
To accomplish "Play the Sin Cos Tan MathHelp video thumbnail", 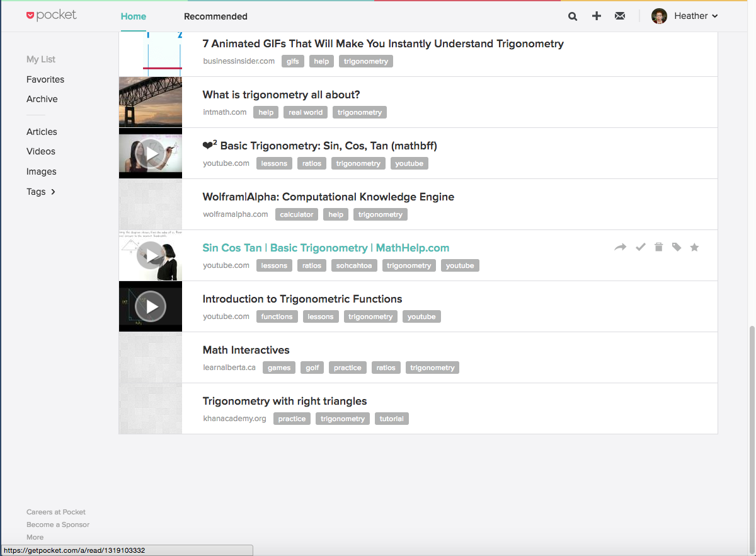I will (x=151, y=255).
